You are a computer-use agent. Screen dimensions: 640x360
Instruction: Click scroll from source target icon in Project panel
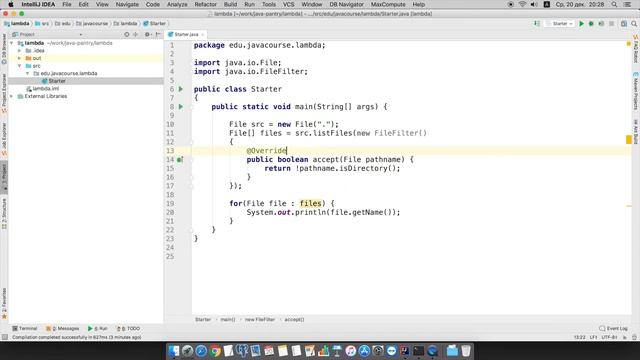(127, 35)
